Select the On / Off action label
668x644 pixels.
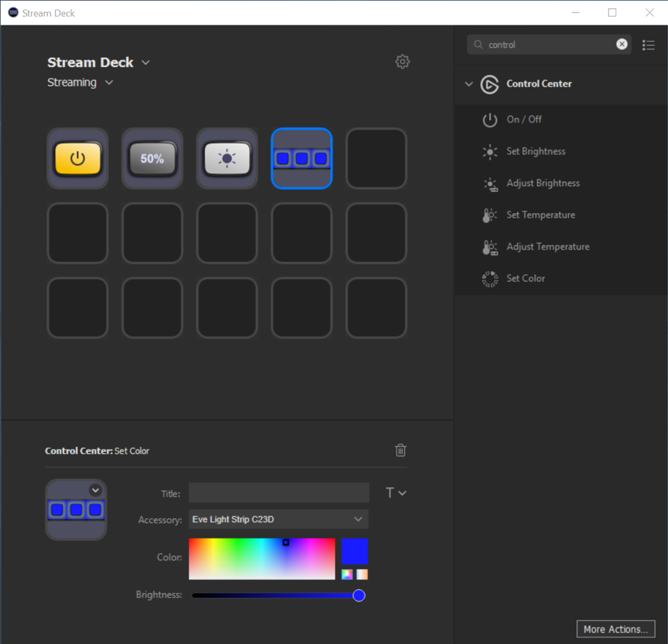(524, 119)
